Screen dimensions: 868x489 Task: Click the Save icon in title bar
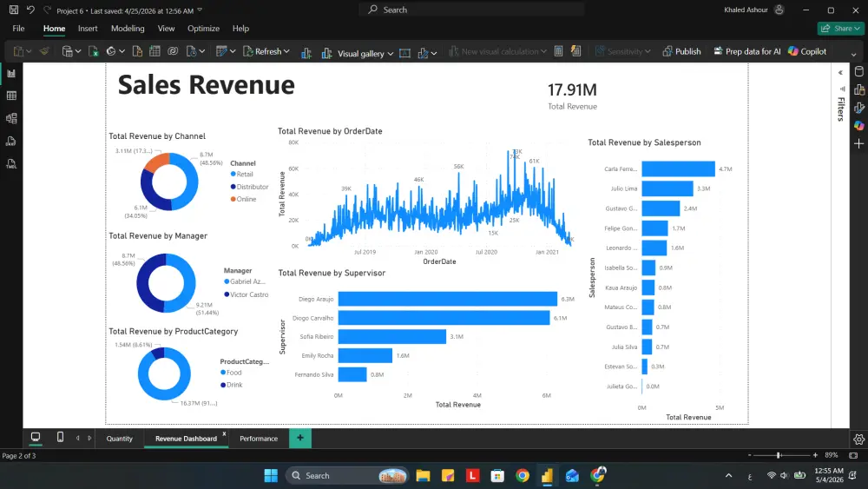click(x=14, y=10)
